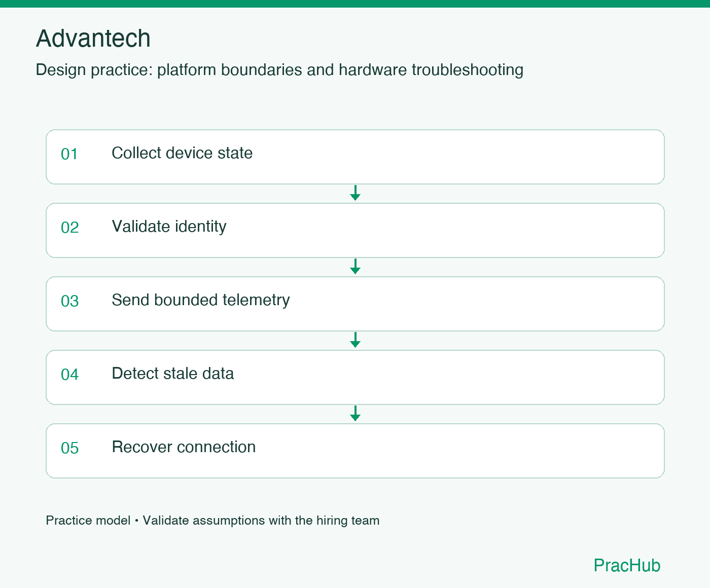Screen dimensions: 710x588
Task: Click the "Detect stale data" step
Action: [x=355, y=377]
